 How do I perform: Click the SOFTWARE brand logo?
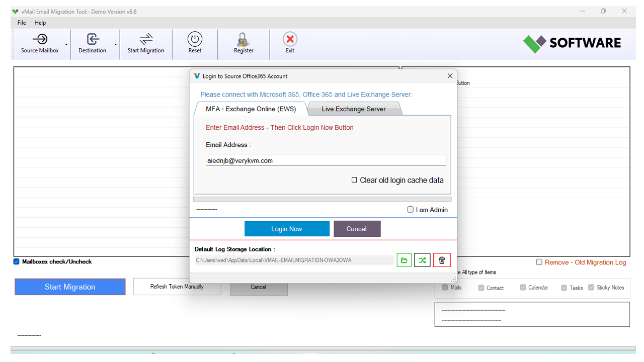pyautogui.click(x=572, y=43)
